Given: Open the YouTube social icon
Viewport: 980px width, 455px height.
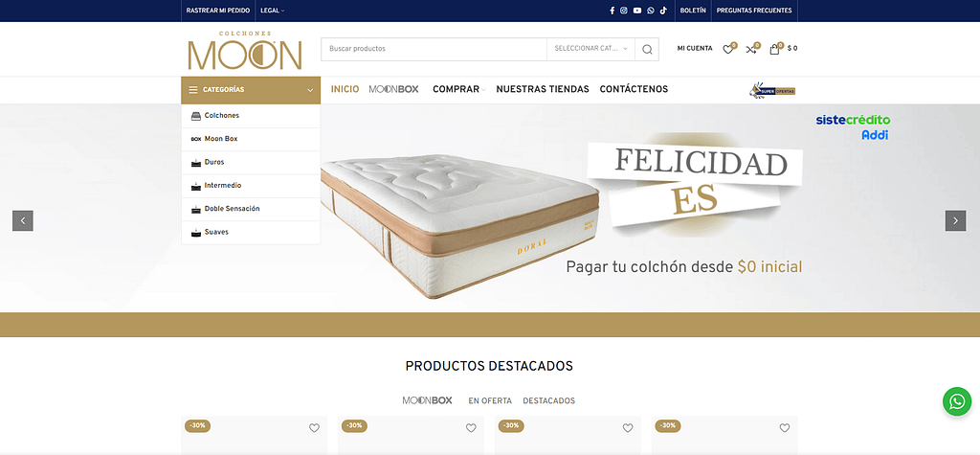Looking at the screenshot, I should [636, 11].
